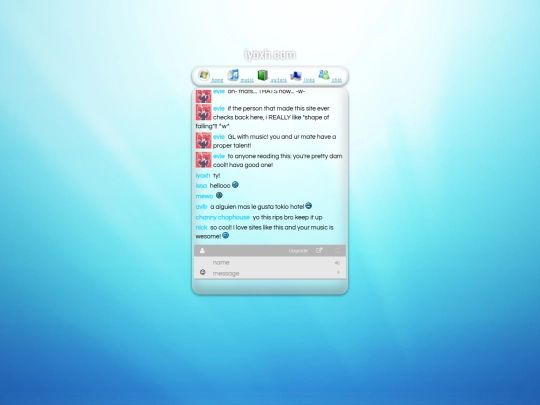Image resolution: width=540 pixels, height=405 pixels.
Task: Focus the name input field
Action: pyautogui.click(x=270, y=262)
